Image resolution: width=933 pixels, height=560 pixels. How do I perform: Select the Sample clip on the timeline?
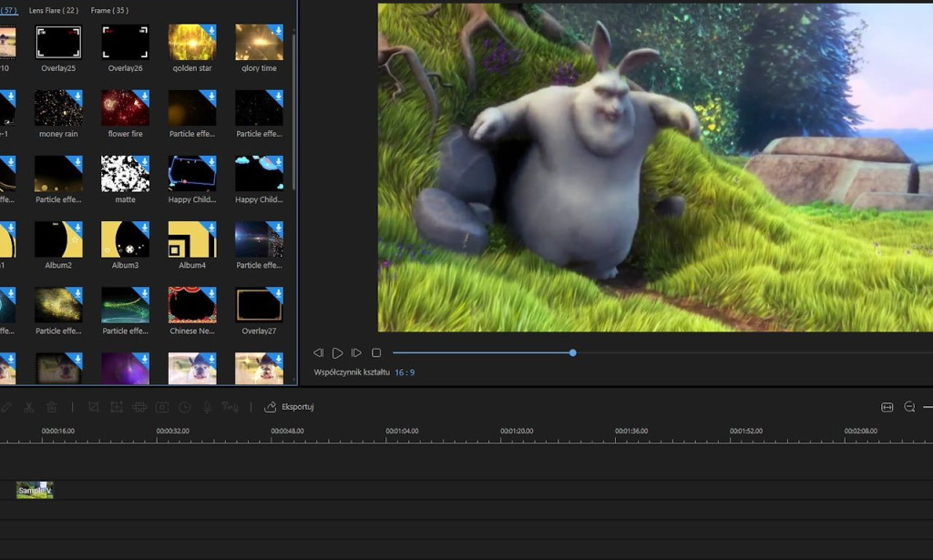[x=34, y=489]
